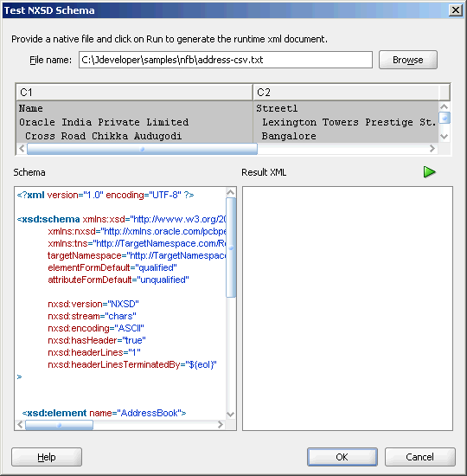
Task: Click Schema pane's vertical scroll up arrow
Action: (231, 192)
